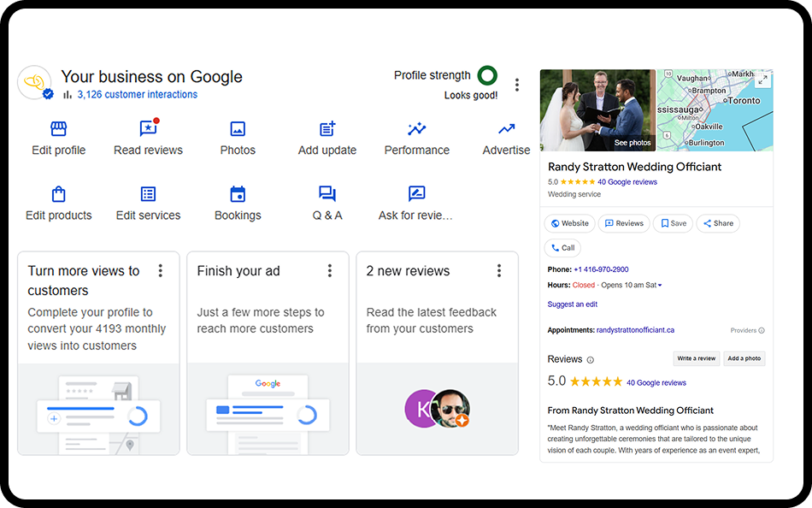Click the Add a photo button
Viewport: 812px width, 508px height.
coord(744,358)
